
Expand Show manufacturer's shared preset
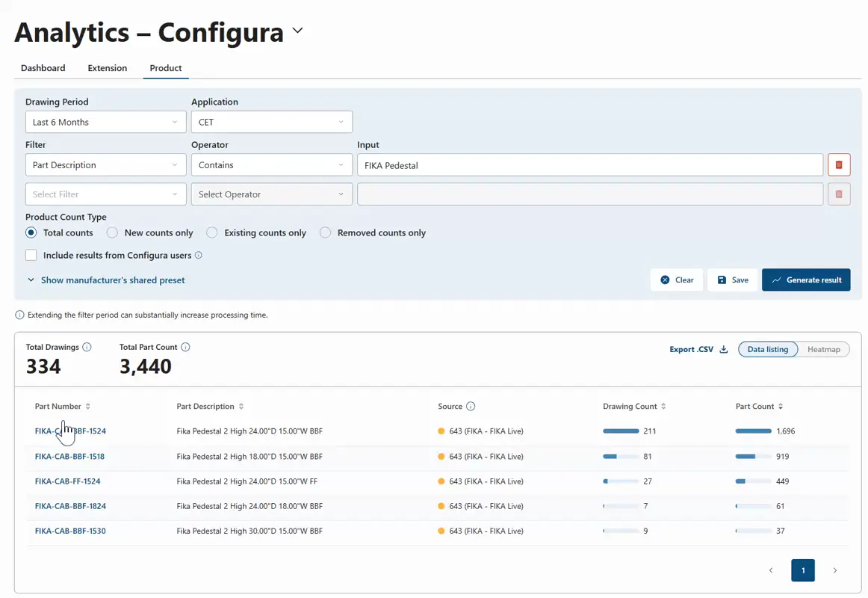coord(106,280)
